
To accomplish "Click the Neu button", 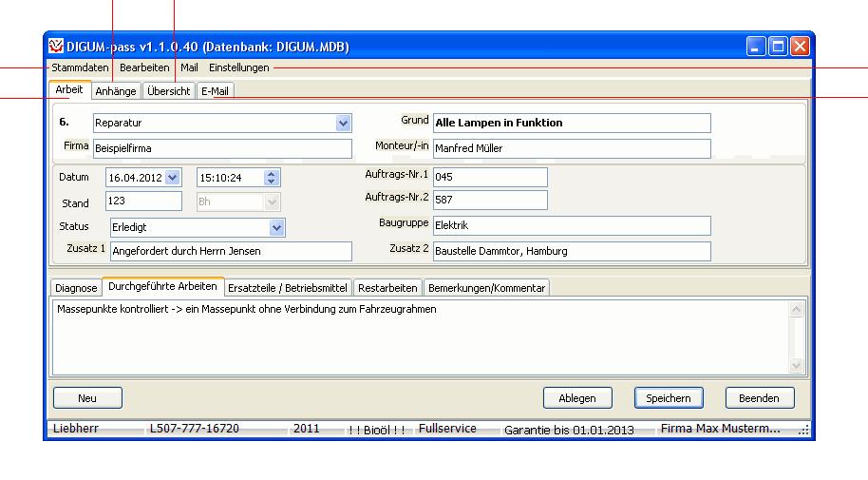I will (x=87, y=398).
